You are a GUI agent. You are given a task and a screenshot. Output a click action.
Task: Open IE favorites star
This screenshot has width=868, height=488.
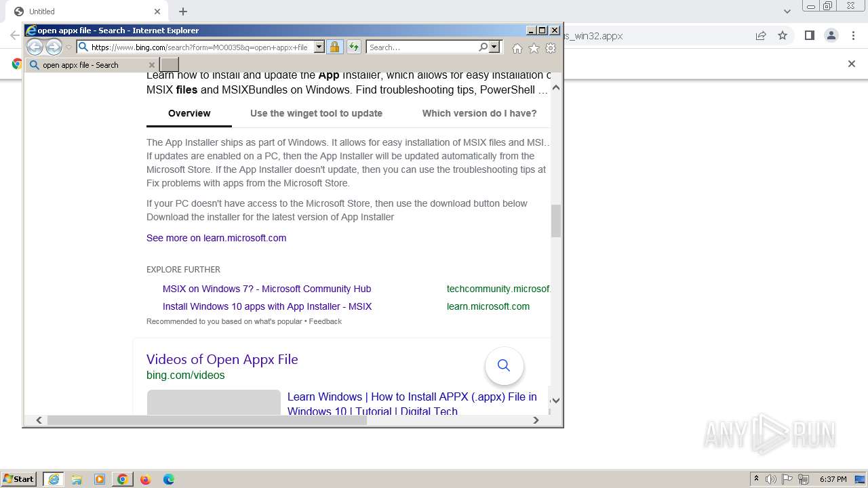coord(534,48)
